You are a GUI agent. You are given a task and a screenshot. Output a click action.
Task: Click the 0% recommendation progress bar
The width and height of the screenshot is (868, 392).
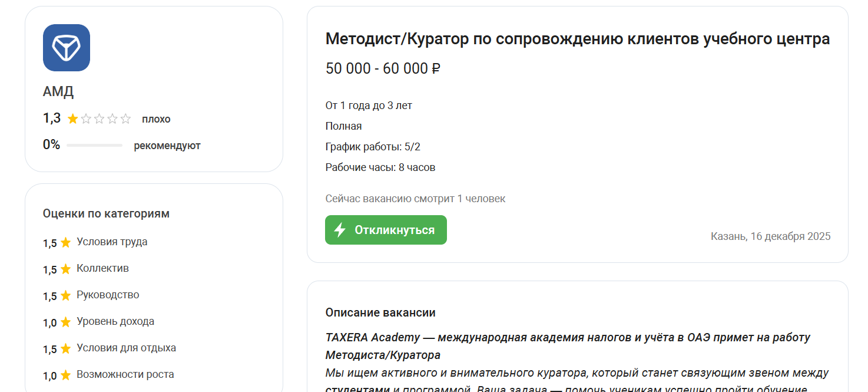[x=94, y=145]
